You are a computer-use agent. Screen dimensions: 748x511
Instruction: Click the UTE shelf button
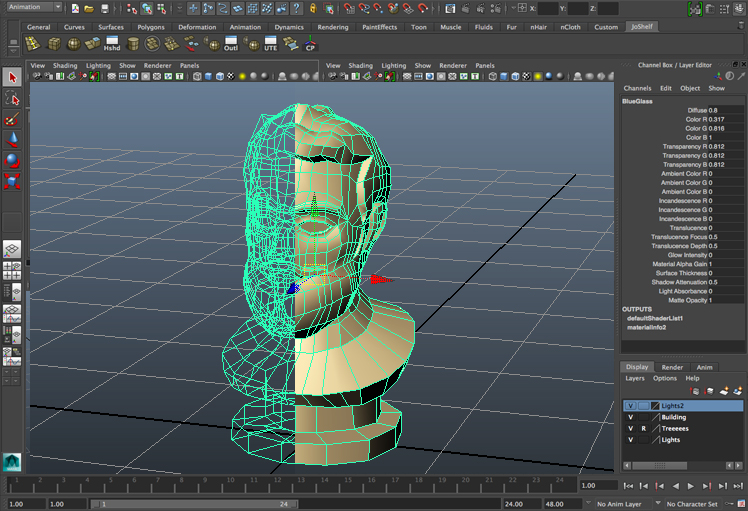tap(270, 44)
